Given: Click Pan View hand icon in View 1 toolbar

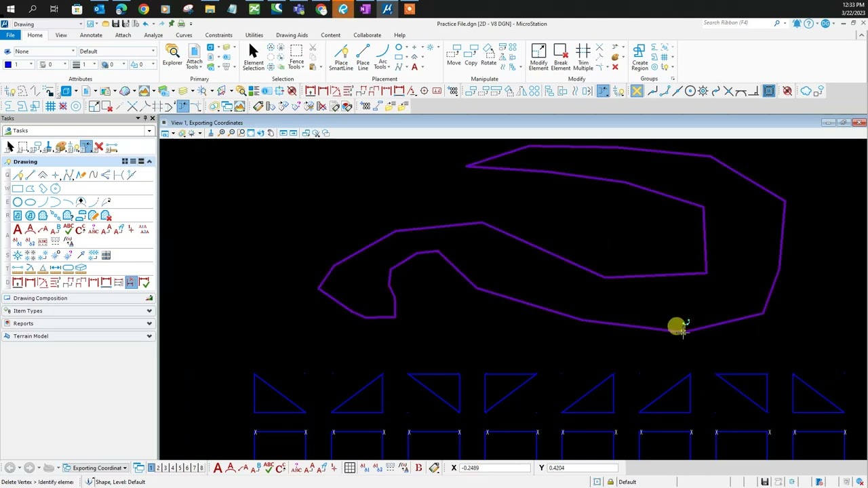Looking at the screenshot, I should click(271, 133).
